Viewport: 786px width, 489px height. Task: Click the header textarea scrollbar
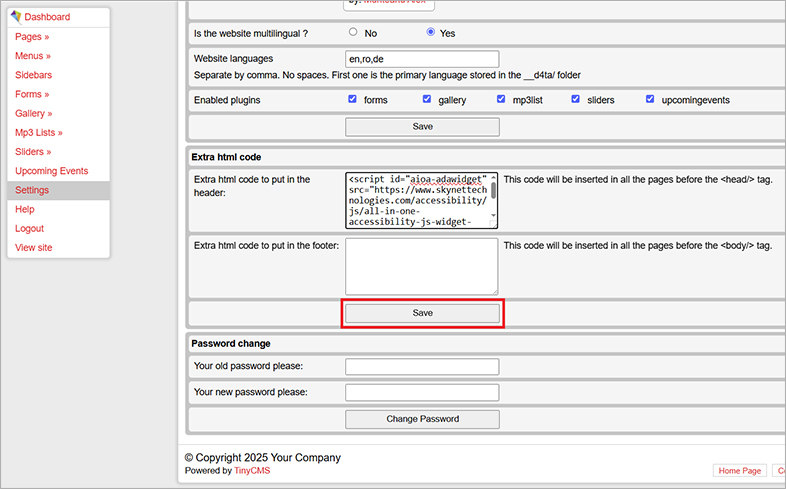(x=493, y=190)
